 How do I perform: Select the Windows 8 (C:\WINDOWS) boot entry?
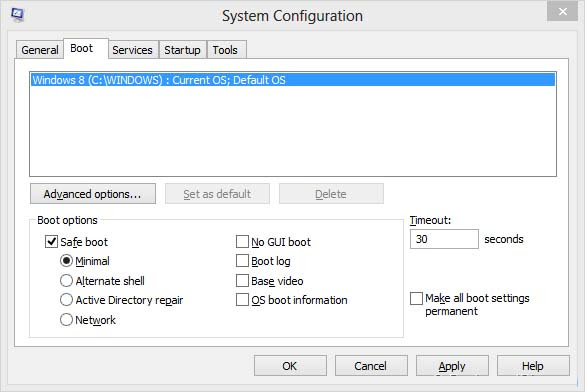click(x=293, y=80)
